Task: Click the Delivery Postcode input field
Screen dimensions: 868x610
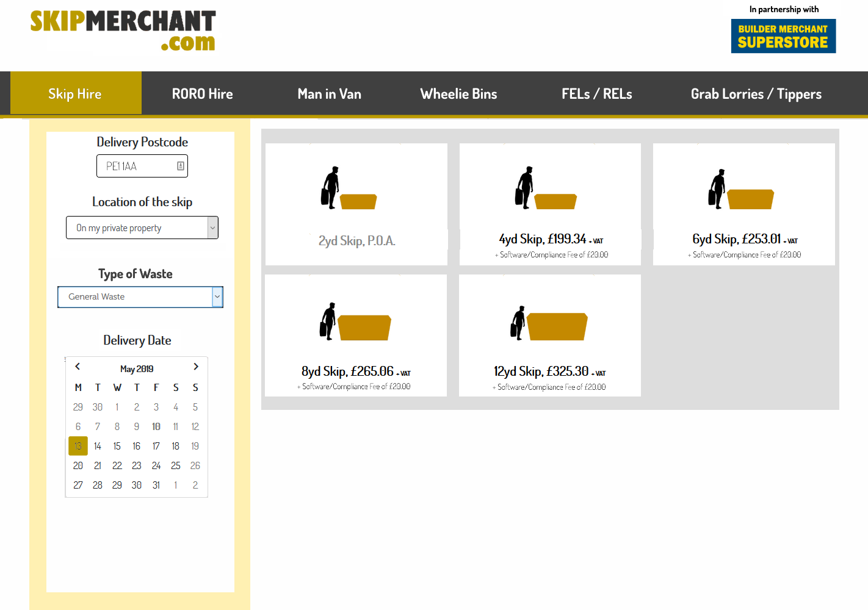Action: 142,166
